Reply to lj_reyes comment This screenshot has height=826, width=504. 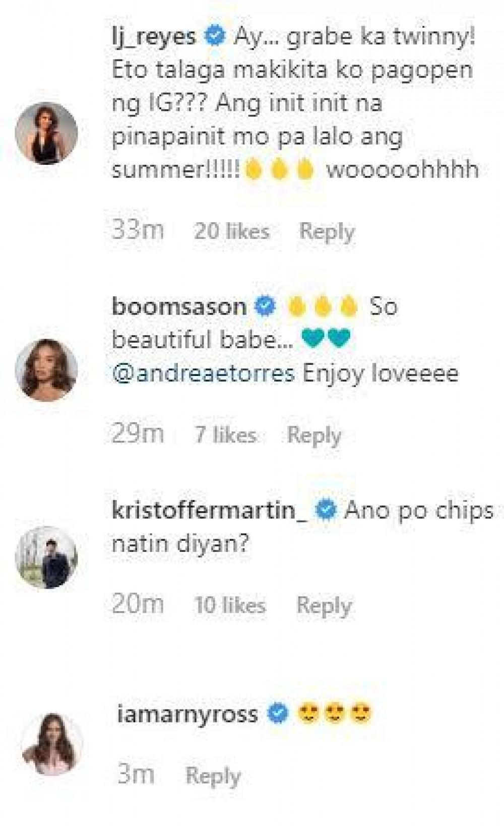click(327, 231)
